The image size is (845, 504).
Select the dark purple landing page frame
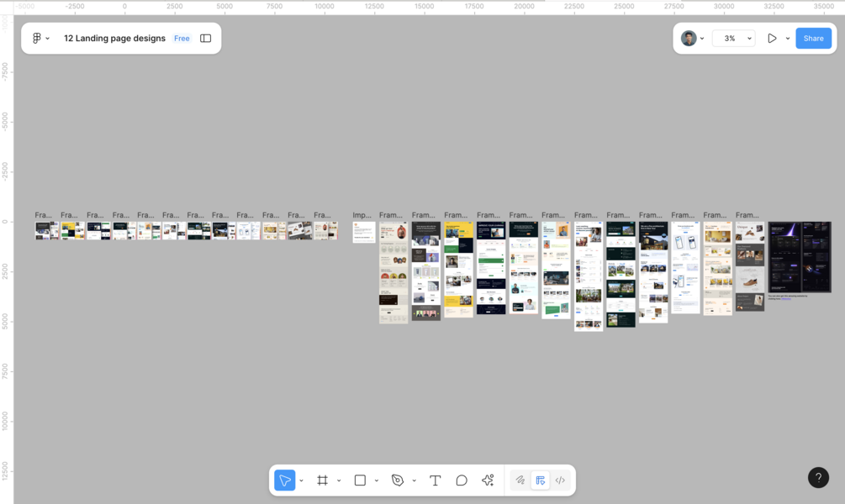coord(800,257)
